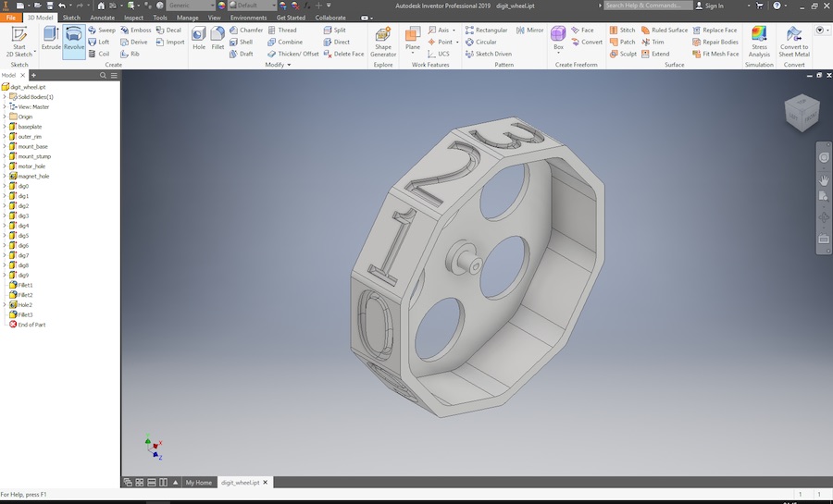Screen dimensions: 833x504
Task: Select dig5 in the model tree
Action: 23,236
